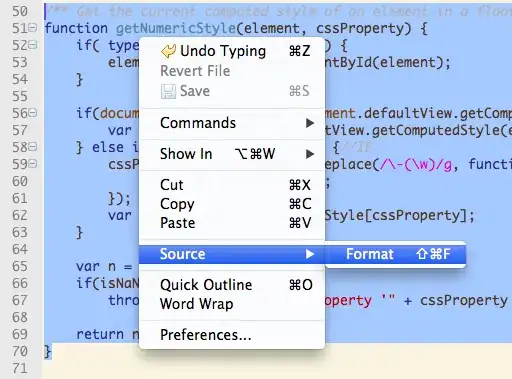Click ntById(element); on line 53

[388, 63]
